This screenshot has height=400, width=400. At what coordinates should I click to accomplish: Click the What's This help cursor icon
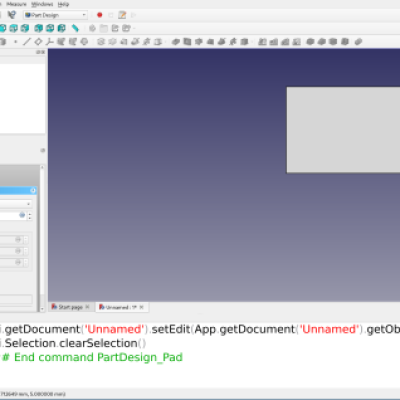(12, 15)
